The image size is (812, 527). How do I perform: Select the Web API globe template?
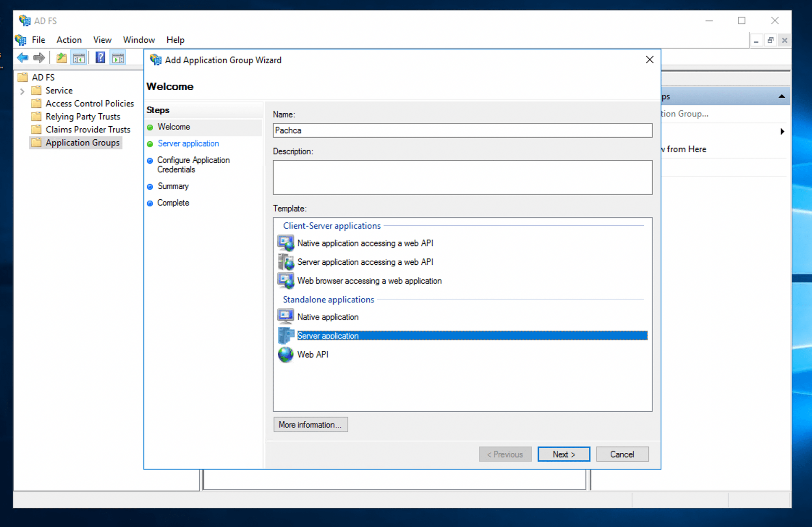click(x=313, y=354)
